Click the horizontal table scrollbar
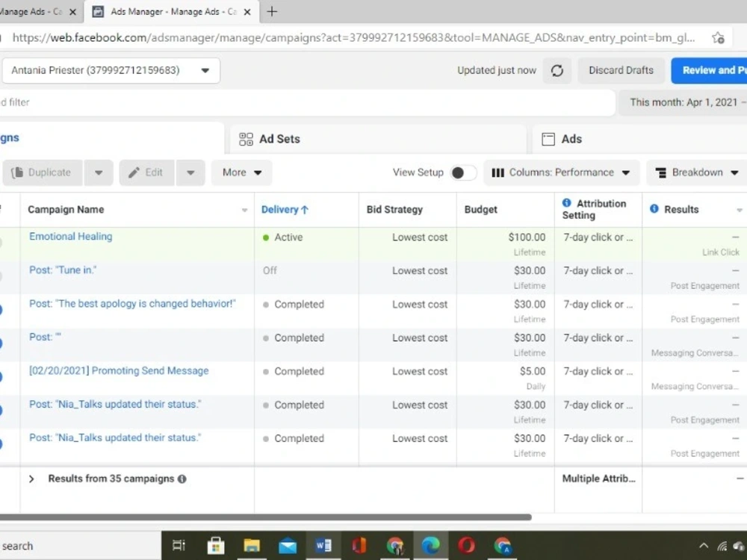Image resolution: width=747 pixels, height=560 pixels. point(265,517)
